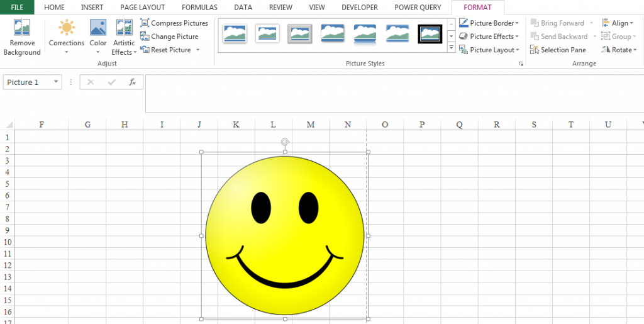The height and width of the screenshot is (324, 644).
Task: Click the picture's bottom-right sizing handle
Action: coord(368,319)
